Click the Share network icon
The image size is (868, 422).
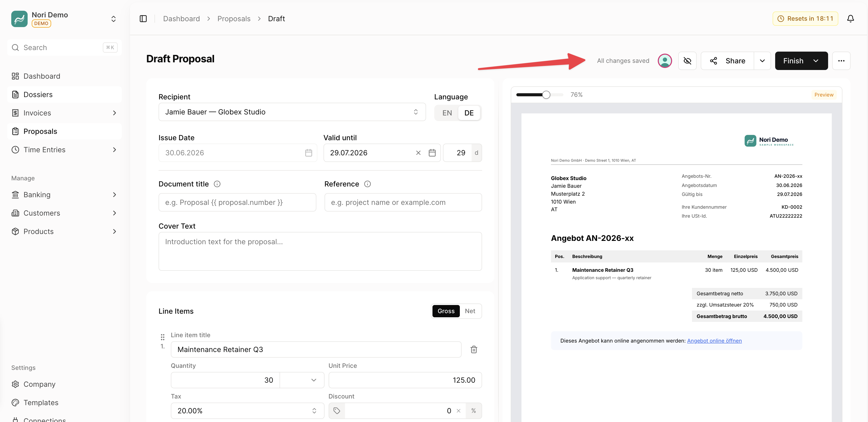(x=713, y=61)
